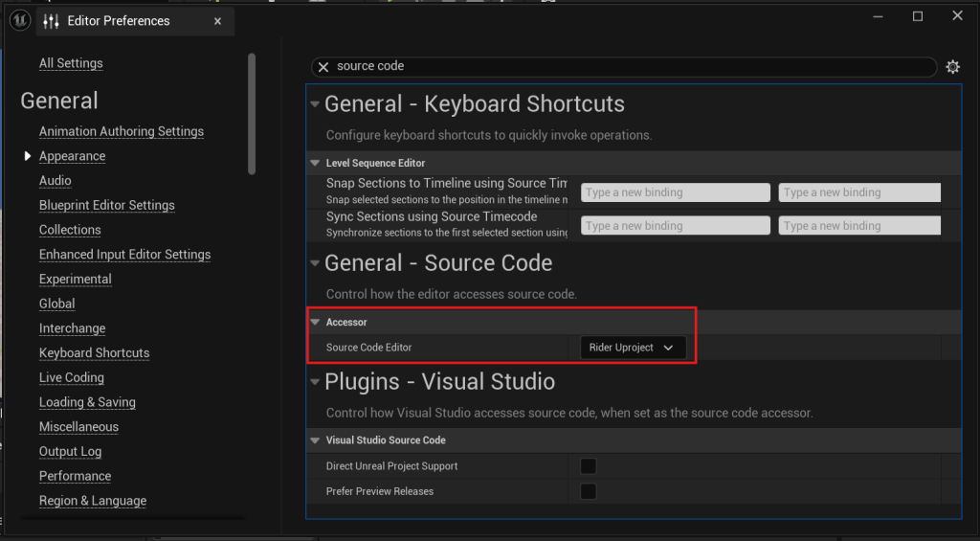Screen dimensions: 980x541
Task: Open Output Log settings
Action: [70, 452]
